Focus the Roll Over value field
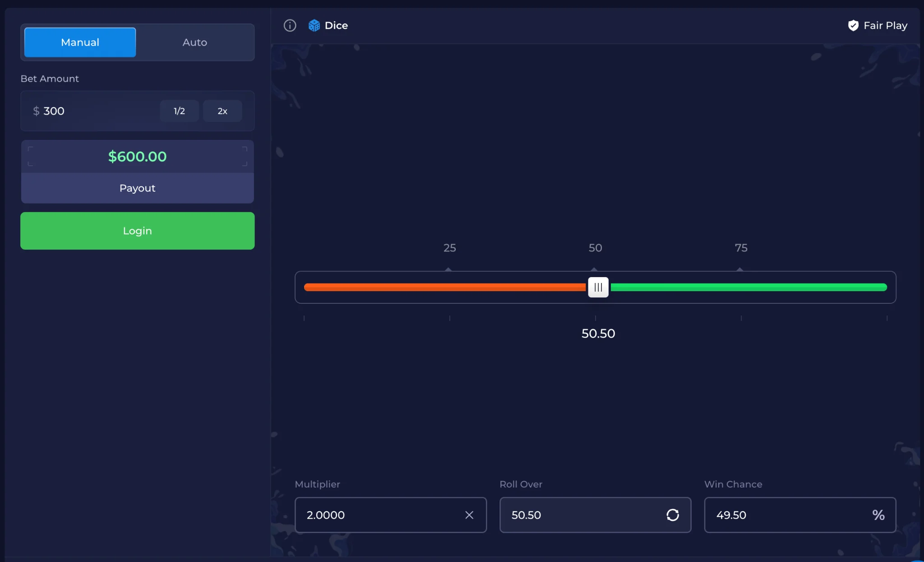This screenshot has width=924, height=562. coord(596,515)
